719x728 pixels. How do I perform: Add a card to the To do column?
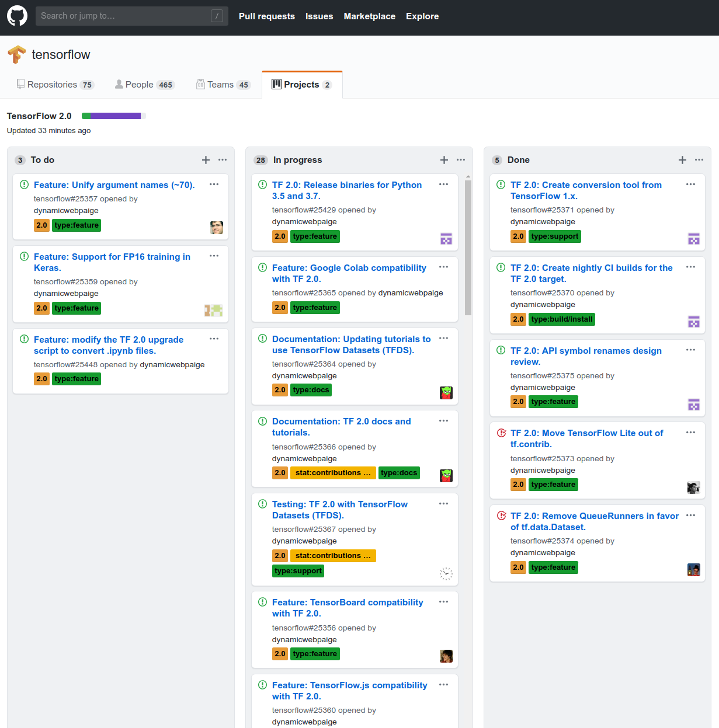pyautogui.click(x=206, y=159)
